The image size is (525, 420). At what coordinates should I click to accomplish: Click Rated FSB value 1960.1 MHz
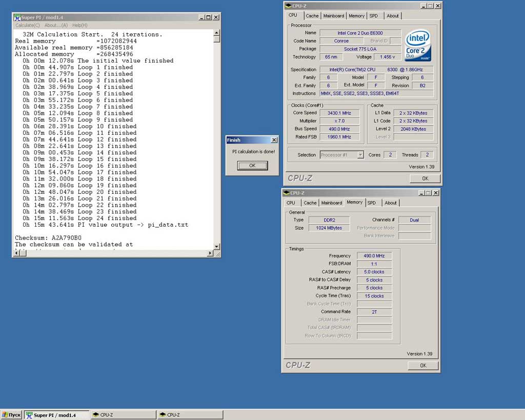tap(339, 137)
